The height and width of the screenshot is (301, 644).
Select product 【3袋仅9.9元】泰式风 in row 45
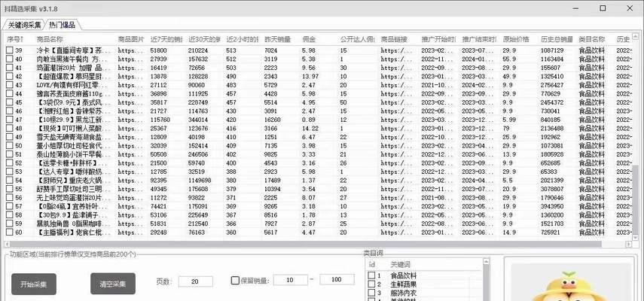74,102
